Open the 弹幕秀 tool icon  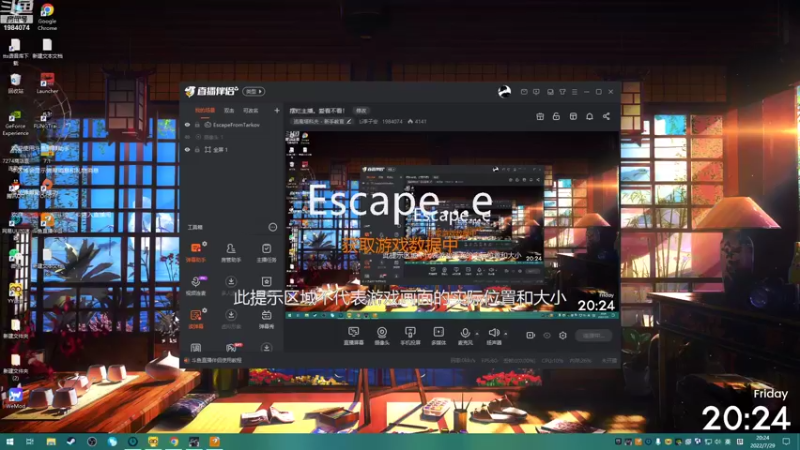pyautogui.click(x=266, y=315)
